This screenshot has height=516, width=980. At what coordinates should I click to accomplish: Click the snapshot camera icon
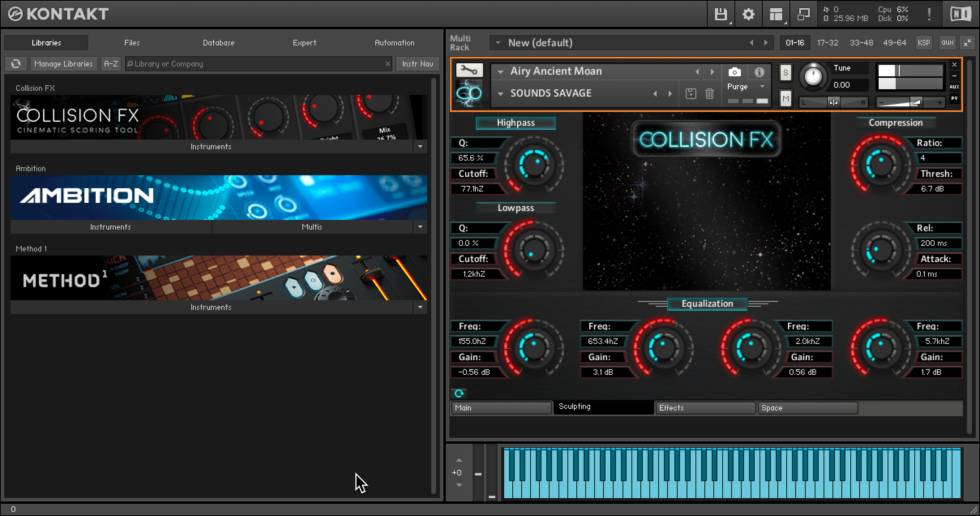click(734, 72)
